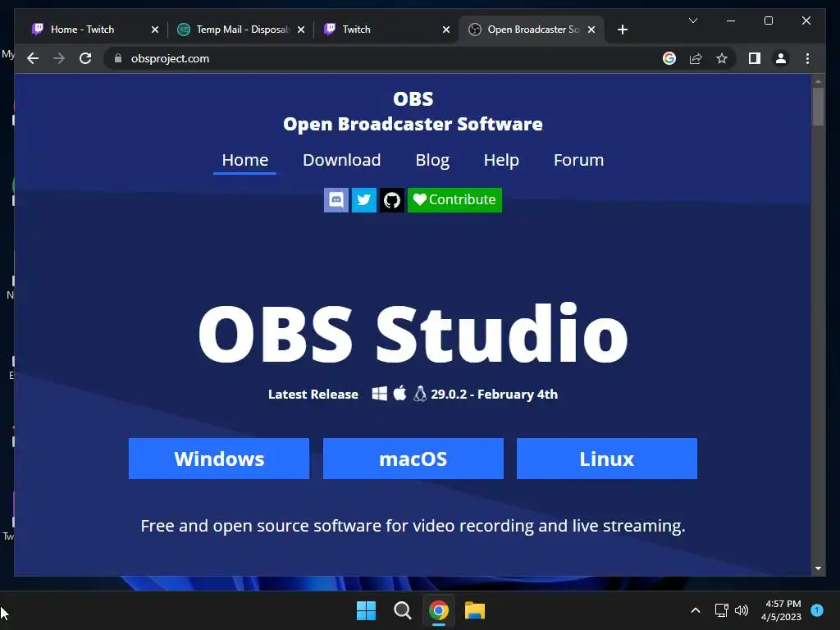The height and width of the screenshot is (630, 840).
Task: Switch to the Home - Twitch tab
Action: point(94,30)
